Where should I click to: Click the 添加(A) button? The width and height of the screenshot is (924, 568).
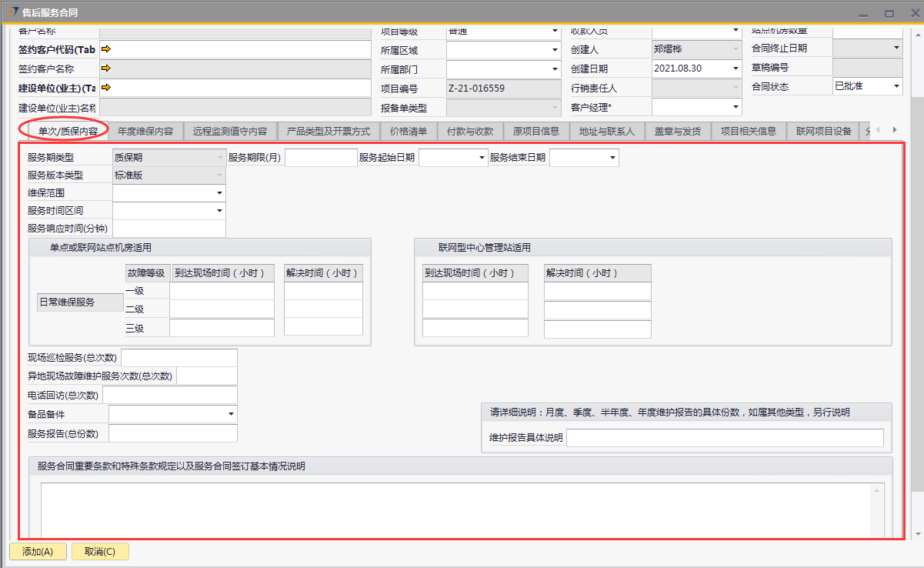tap(38, 551)
